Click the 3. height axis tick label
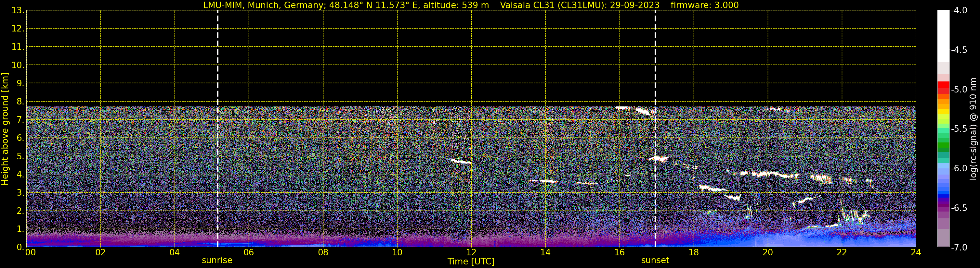This screenshot has width=980, height=268. 20,192
